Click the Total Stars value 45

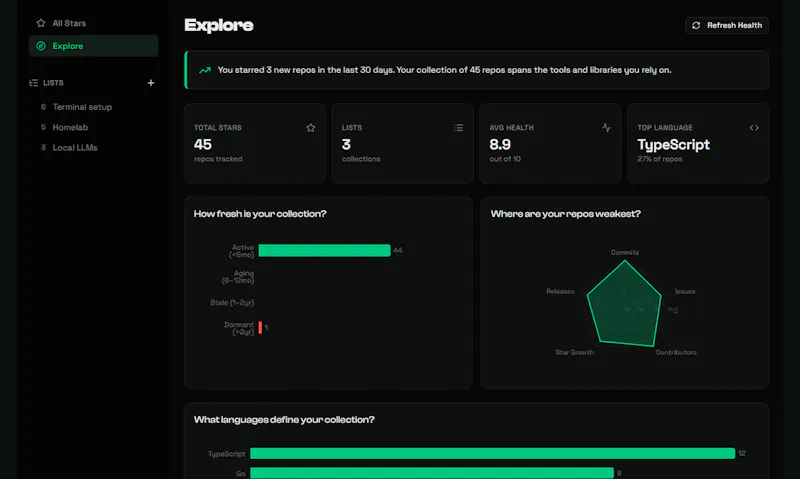[x=203, y=144]
